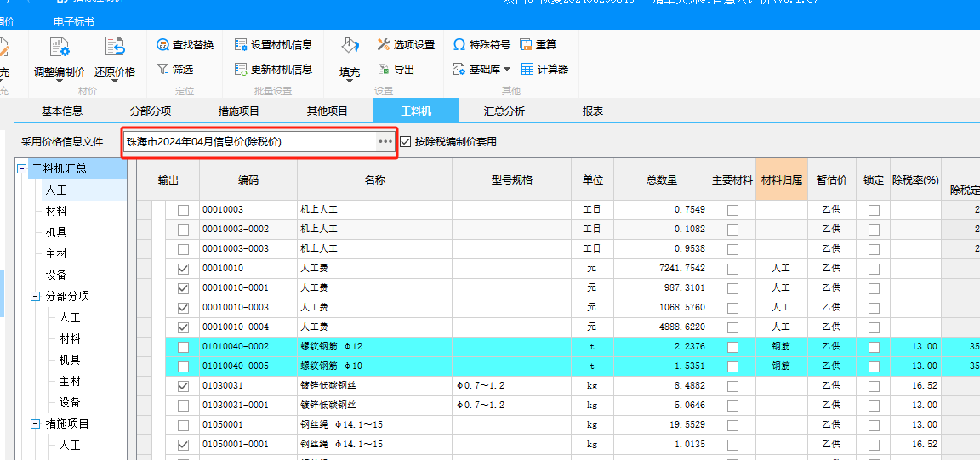Uncheck 输出 for 00010010 row

click(183, 270)
